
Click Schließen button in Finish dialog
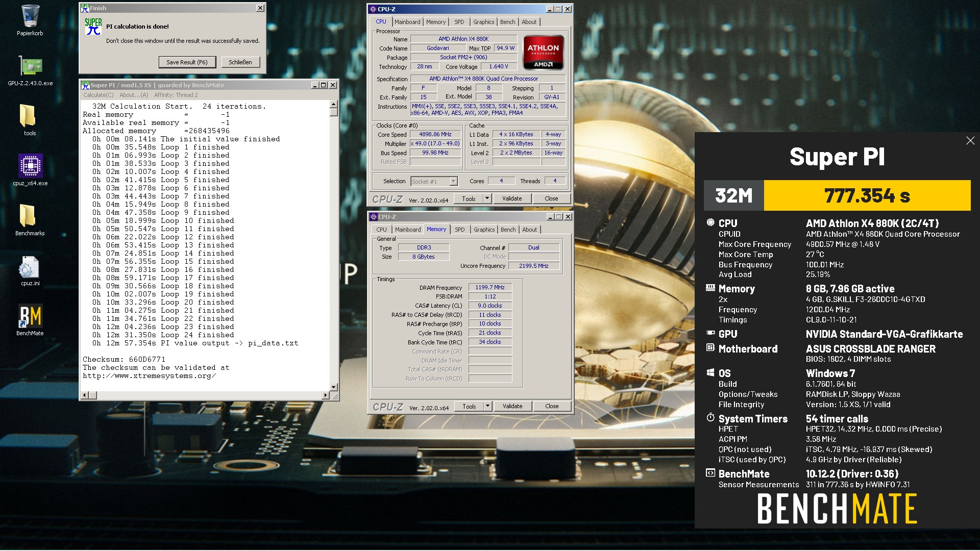coord(240,62)
